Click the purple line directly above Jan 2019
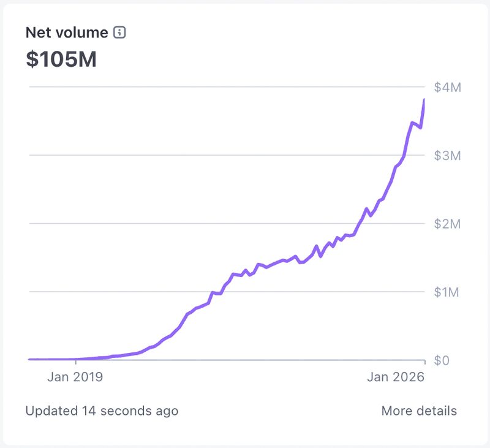Image resolution: width=490 pixels, height=448 pixels. click(75, 359)
